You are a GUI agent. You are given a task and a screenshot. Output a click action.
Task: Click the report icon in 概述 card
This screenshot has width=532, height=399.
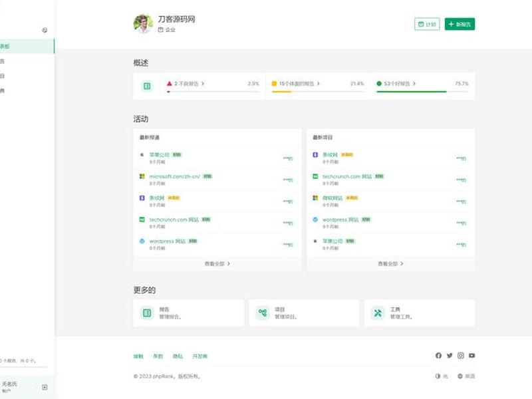[147, 86]
